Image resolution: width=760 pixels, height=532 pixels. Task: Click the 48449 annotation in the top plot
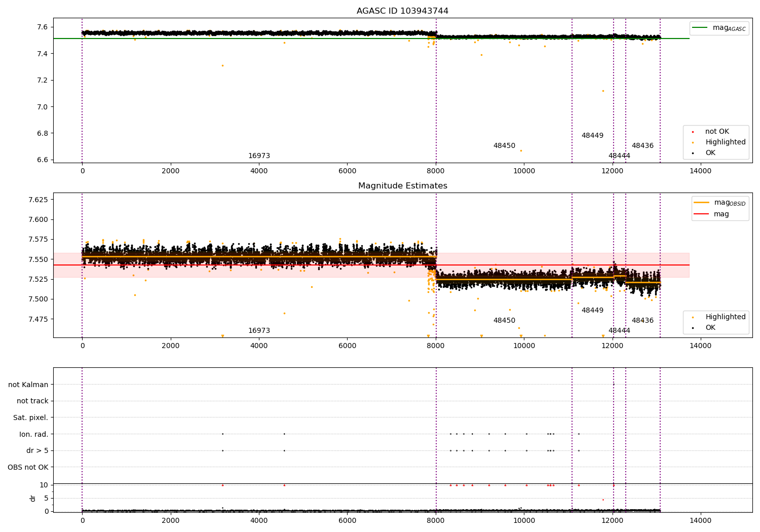(592, 136)
